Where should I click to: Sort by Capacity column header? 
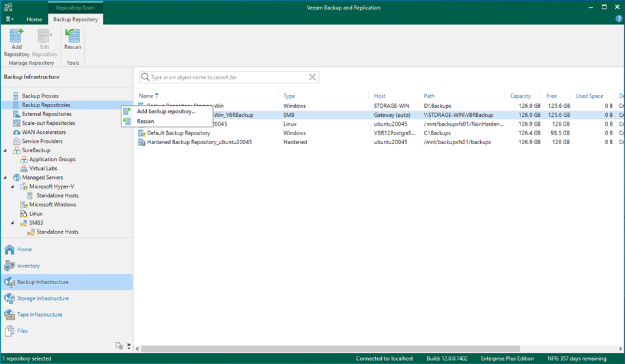(x=520, y=96)
